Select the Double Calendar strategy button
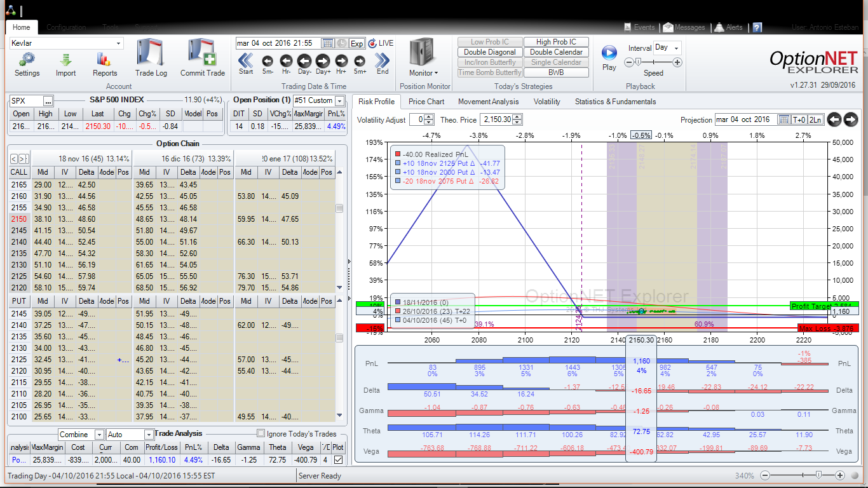The height and width of the screenshot is (488, 868). [556, 52]
